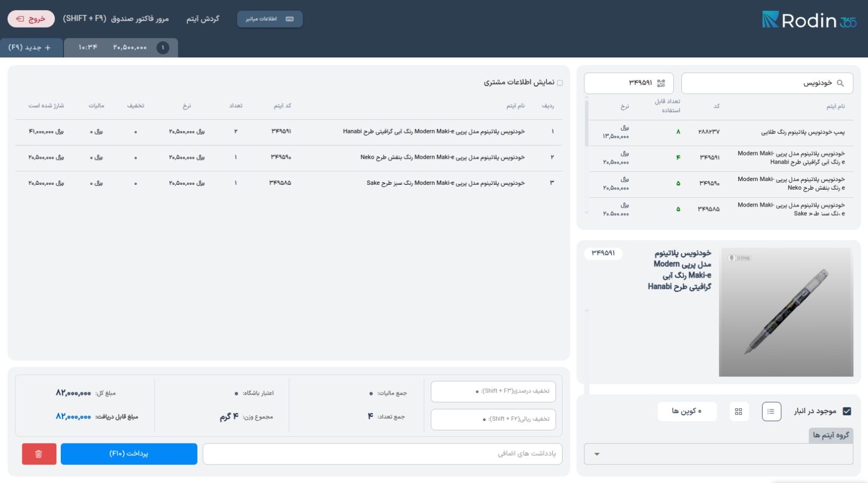
Task: Click quantity ۲ in the Hanabi invoice row
Action: coord(235,132)
